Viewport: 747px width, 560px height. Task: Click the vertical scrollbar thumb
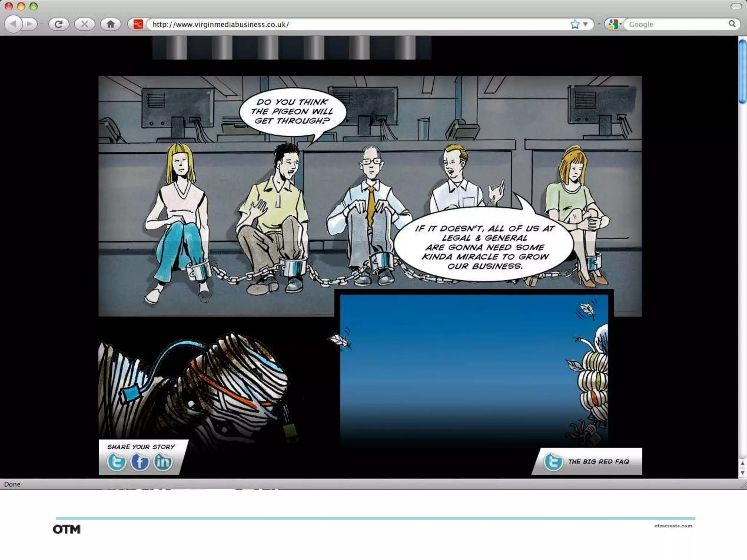pyautogui.click(x=743, y=72)
